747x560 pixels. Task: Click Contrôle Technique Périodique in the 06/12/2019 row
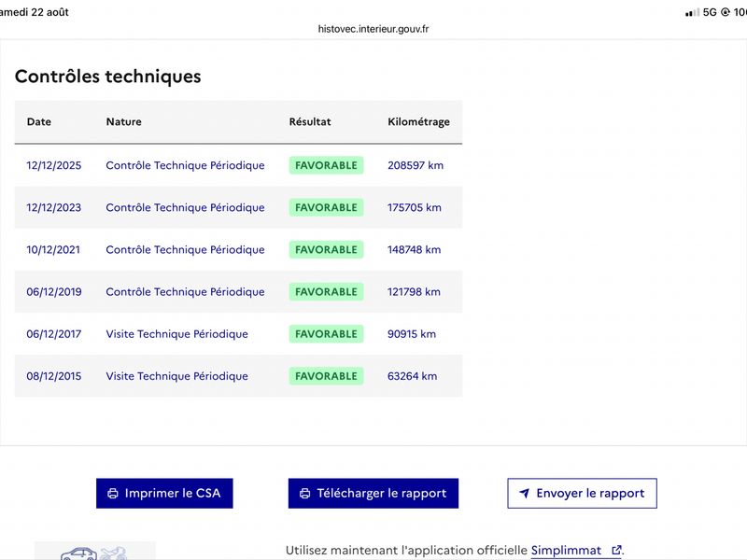[x=185, y=292]
